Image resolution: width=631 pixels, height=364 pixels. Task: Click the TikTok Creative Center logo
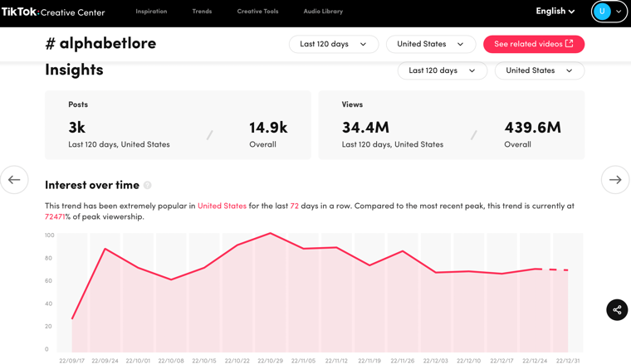pyautogui.click(x=53, y=12)
